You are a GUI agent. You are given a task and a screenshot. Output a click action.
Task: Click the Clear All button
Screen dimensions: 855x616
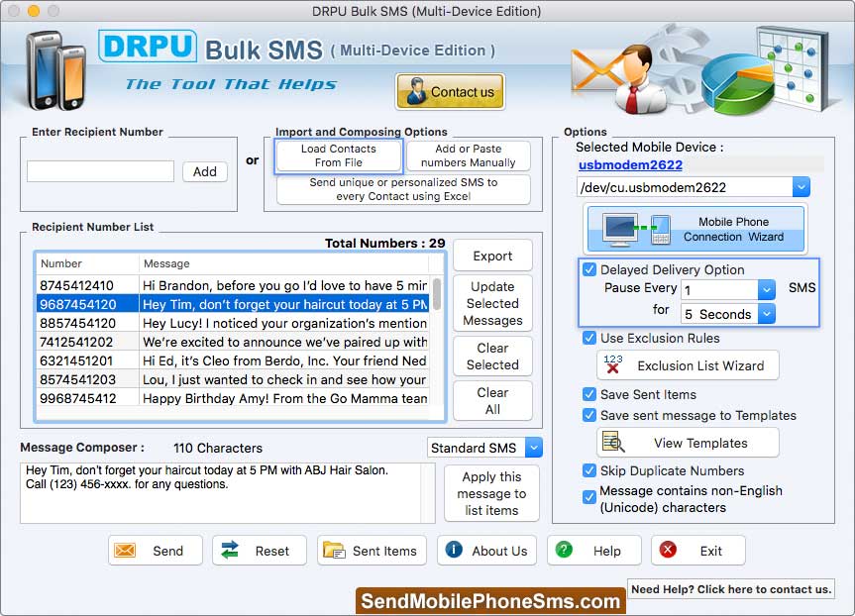coord(492,401)
